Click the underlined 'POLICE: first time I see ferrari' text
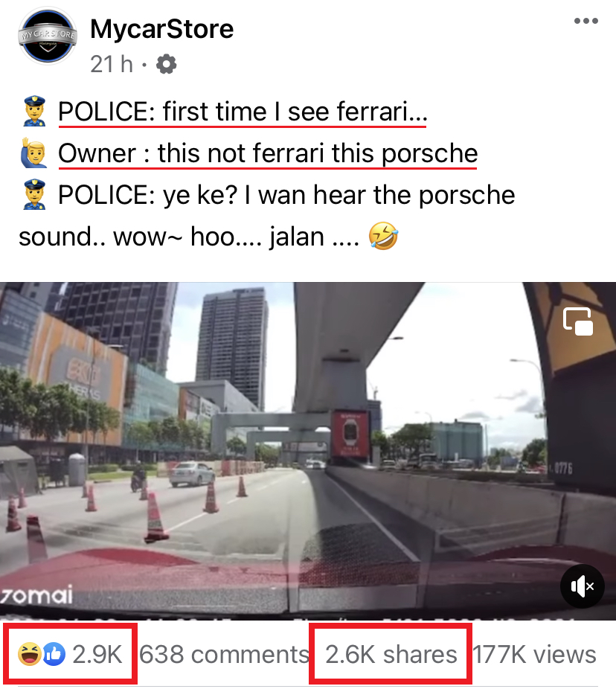 (x=243, y=111)
